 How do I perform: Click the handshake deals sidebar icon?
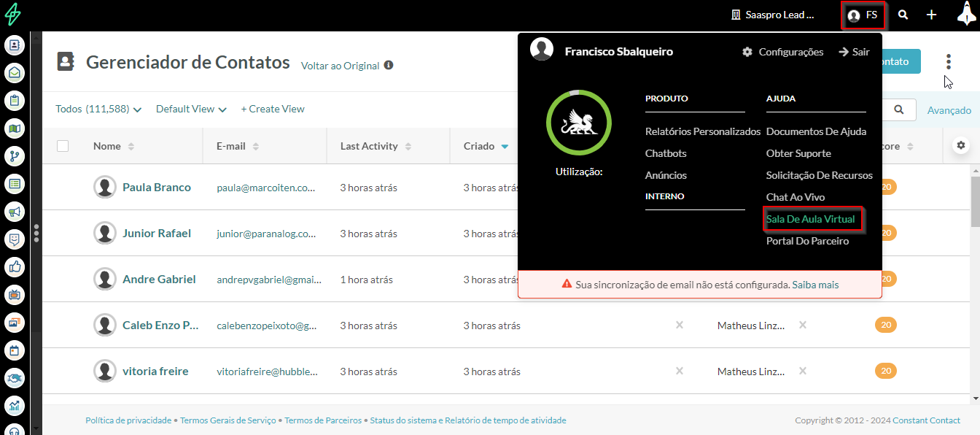click(15, 378)
